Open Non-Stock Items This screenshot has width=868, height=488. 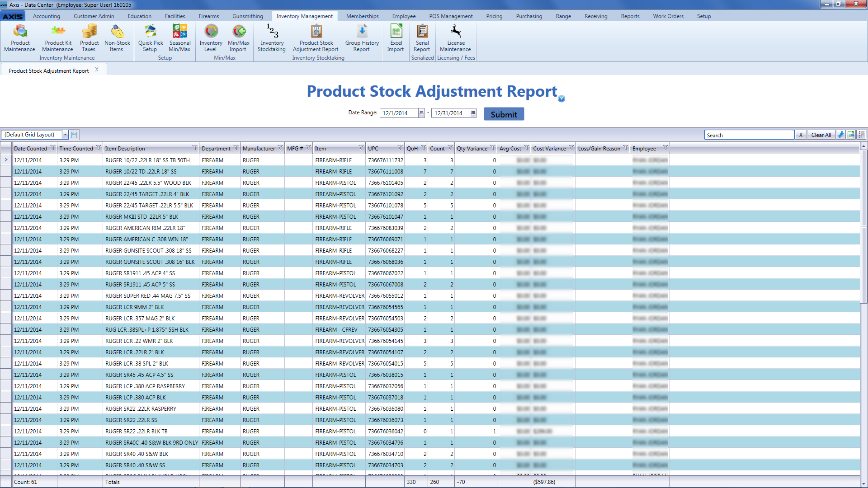pyautogui.click(x=117, y=38)
